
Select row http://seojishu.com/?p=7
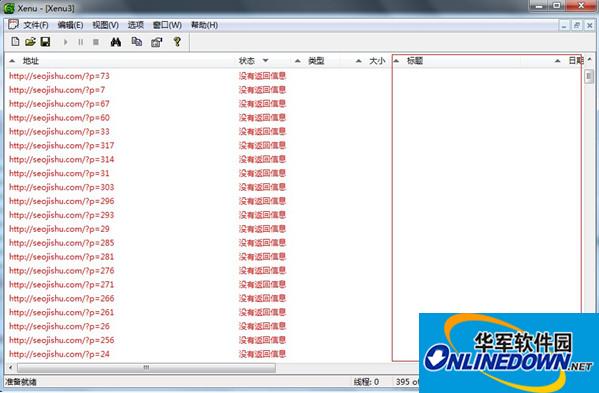[57, 90]
